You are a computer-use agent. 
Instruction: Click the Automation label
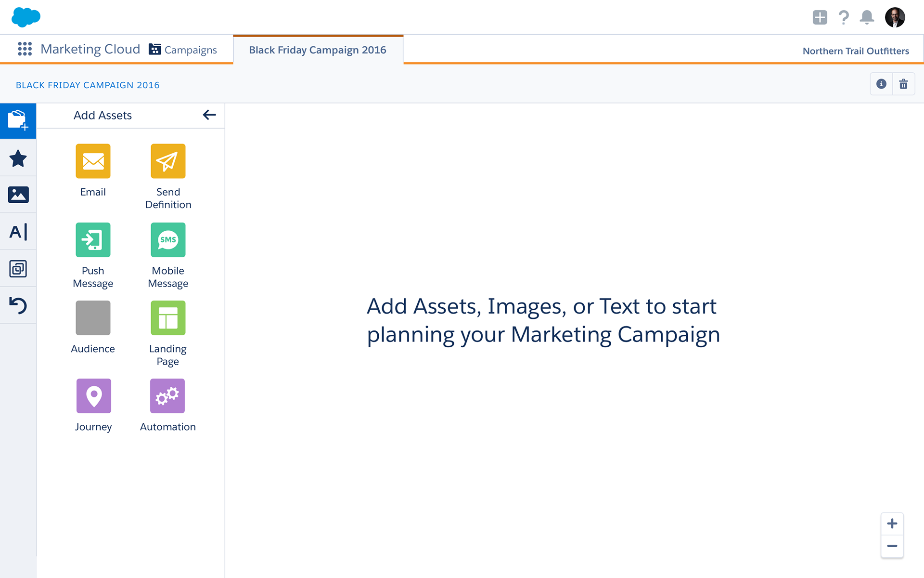click(168, 427)
